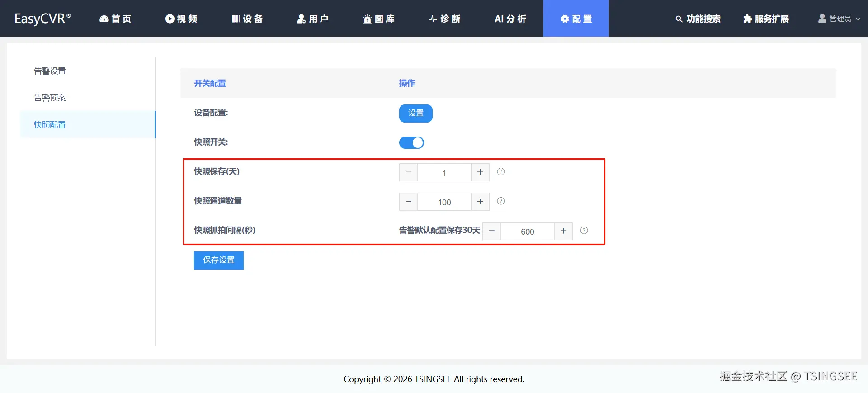This screenshot has height=393, width=868.
Task: Click the 快照通道数量 value field
Action: point(444,202)
